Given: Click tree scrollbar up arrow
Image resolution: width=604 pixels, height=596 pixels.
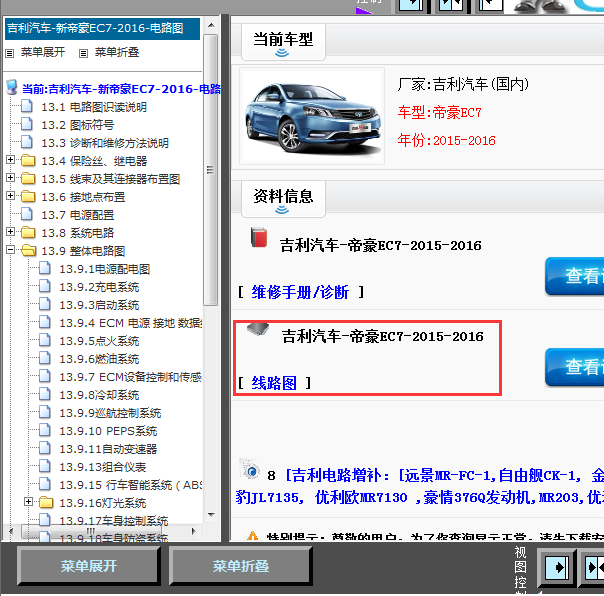Looking at the screenshot, I should tap(211, 25).
